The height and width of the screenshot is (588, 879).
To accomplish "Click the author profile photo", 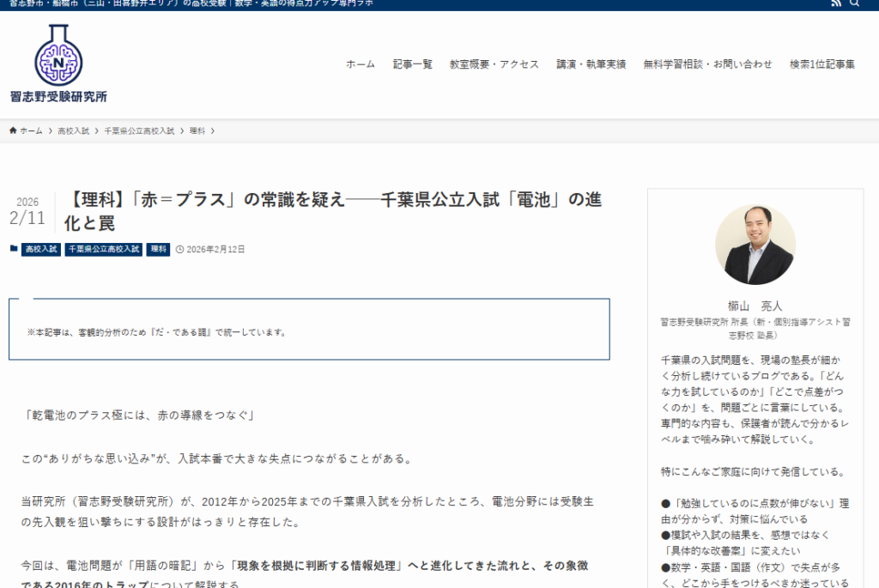I will [x=755, y=245].
